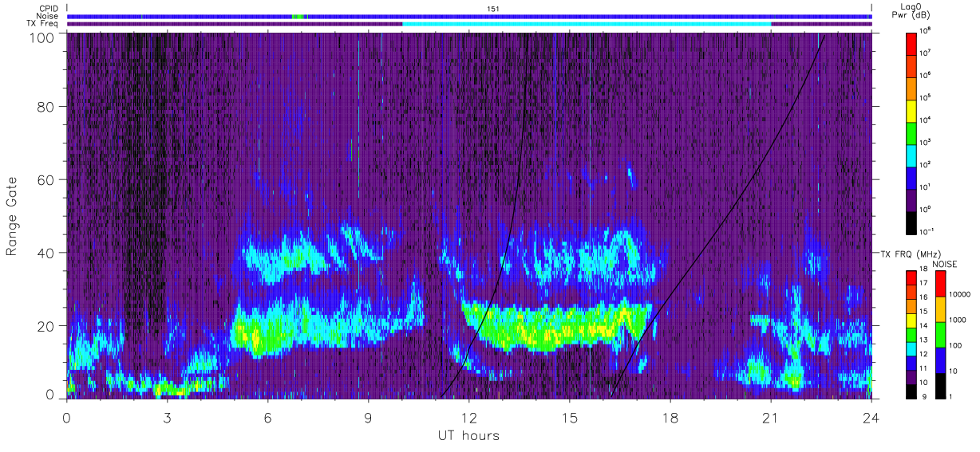
Task: Select range gate tick label 40
Action: tap(45, 253)
